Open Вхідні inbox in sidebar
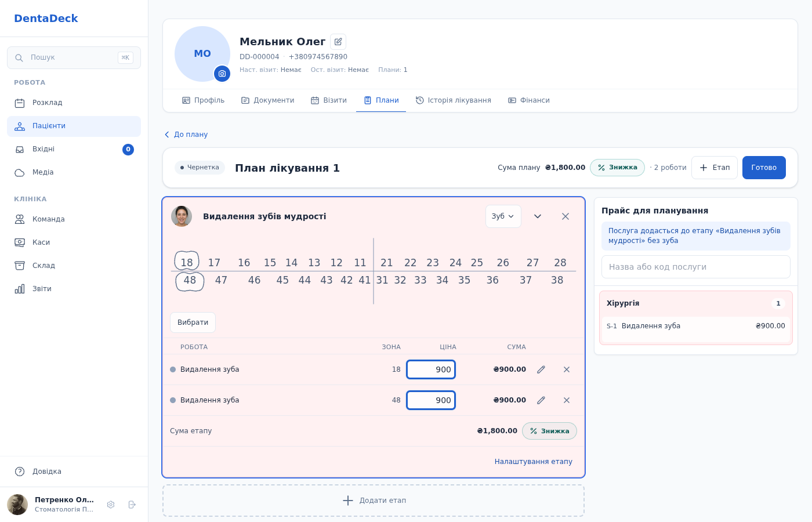The width and height of the screenshot is (812, 522). 74,149
